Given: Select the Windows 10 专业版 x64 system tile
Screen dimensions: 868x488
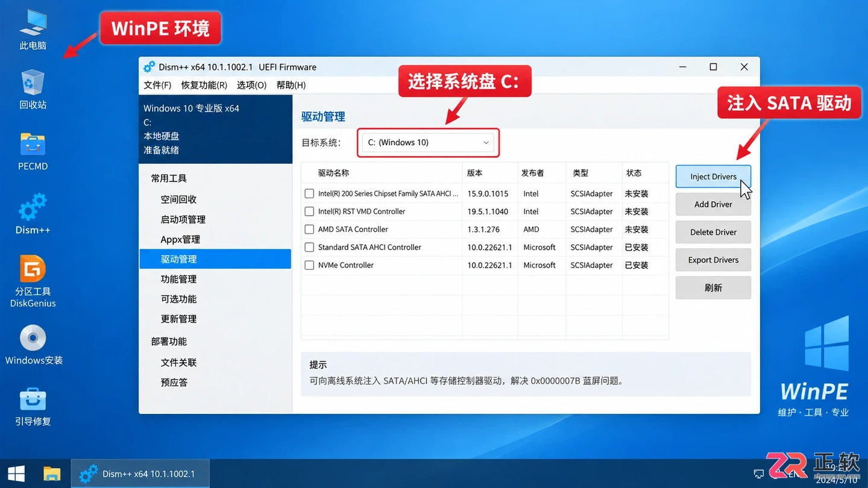Looking at the screenshot, I should pos(215,129).
